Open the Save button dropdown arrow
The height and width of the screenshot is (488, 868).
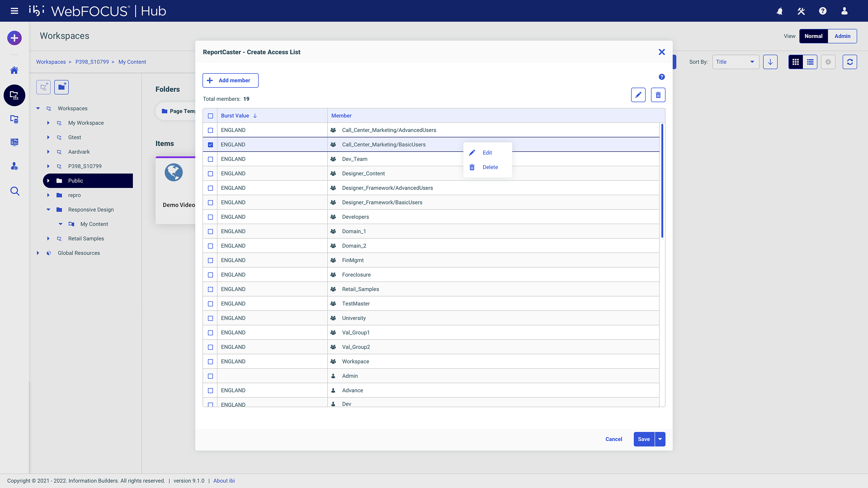tap(660, 439)
